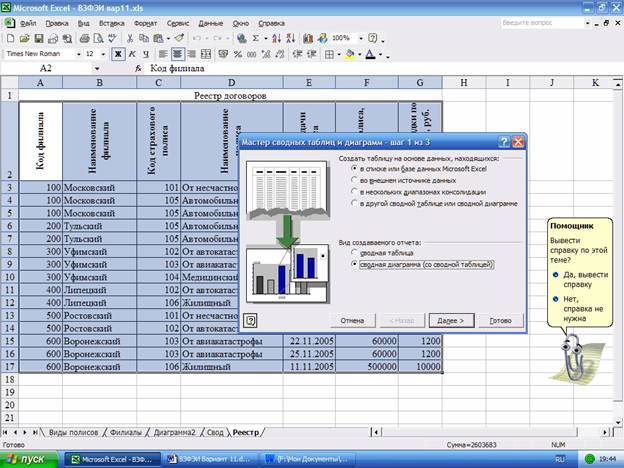The height and width of the screenshot is (468, 624).
Task: Click the formula bar containing Код филиала
Action: pos(382,68)
